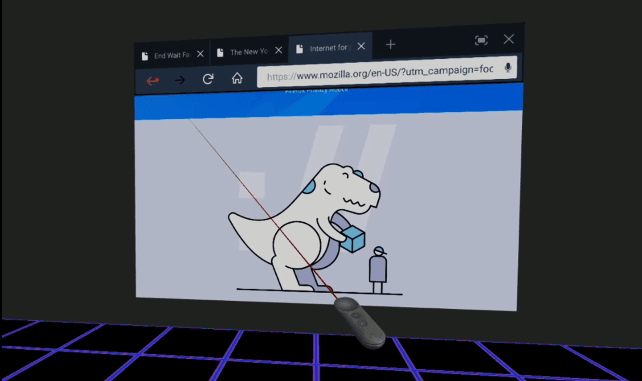
Task: Activate voice search microphone icon
Action: tap(508, 68)
